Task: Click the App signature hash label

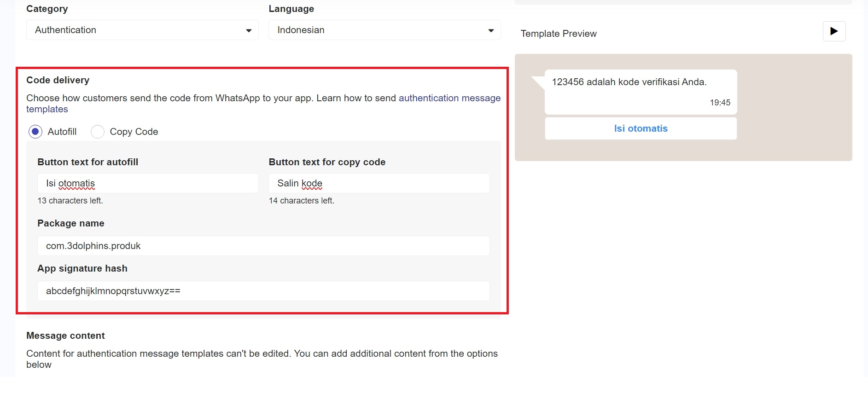Action: click(82, 268)
